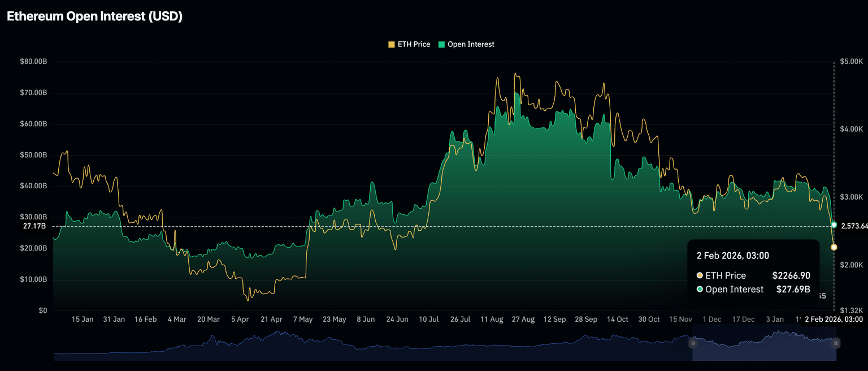Click the green Open Interest marker on the chart line
This screenshot has height=371, width=868.
(x=834, y=225)
